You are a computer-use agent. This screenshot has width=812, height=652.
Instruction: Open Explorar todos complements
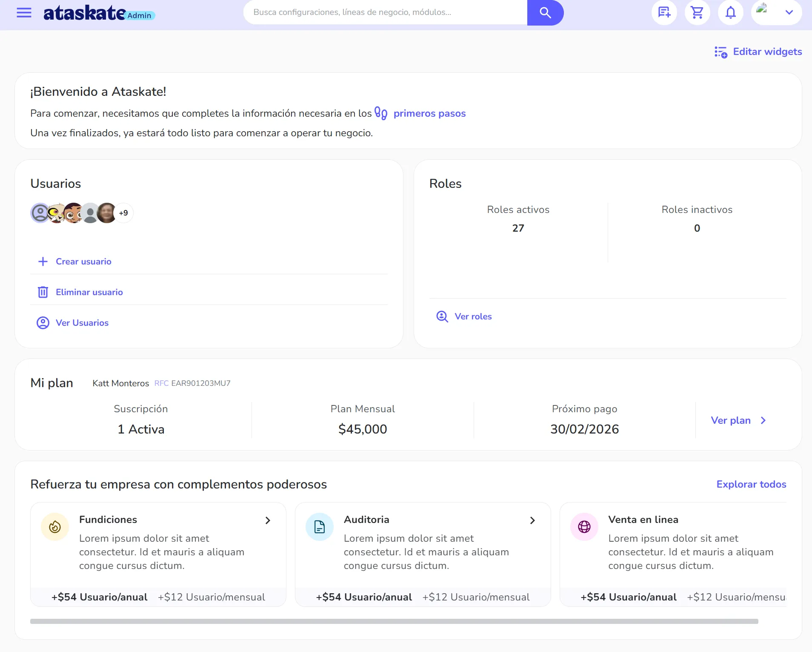pyautogui.click(x=751, y=484)
